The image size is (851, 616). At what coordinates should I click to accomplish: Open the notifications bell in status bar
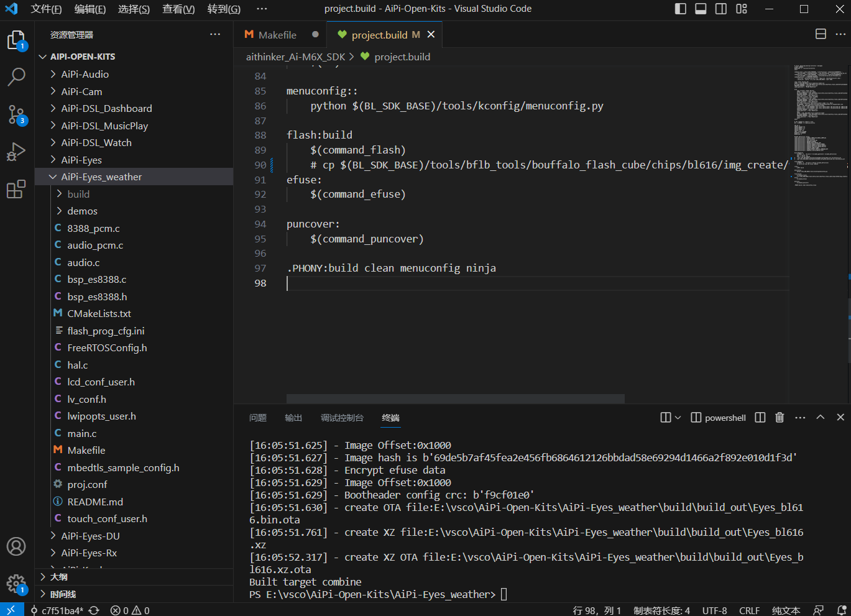click(x=842, y=610)
